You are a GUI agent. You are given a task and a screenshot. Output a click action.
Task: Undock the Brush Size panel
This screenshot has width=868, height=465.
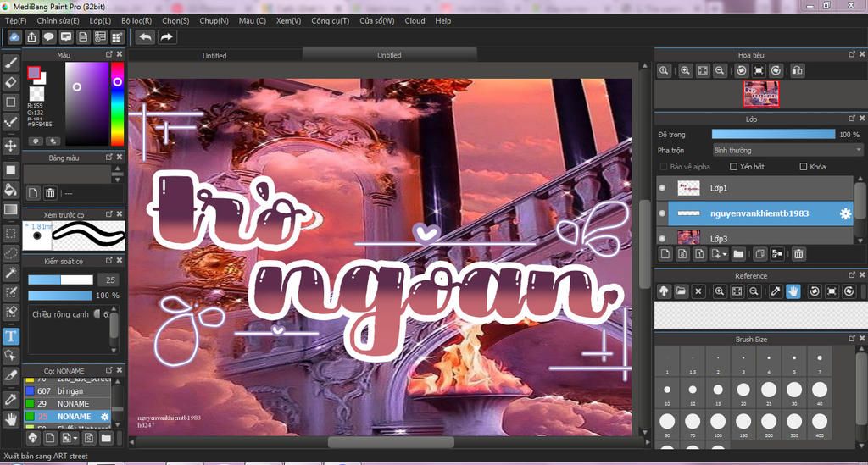(x=852, y=339)
